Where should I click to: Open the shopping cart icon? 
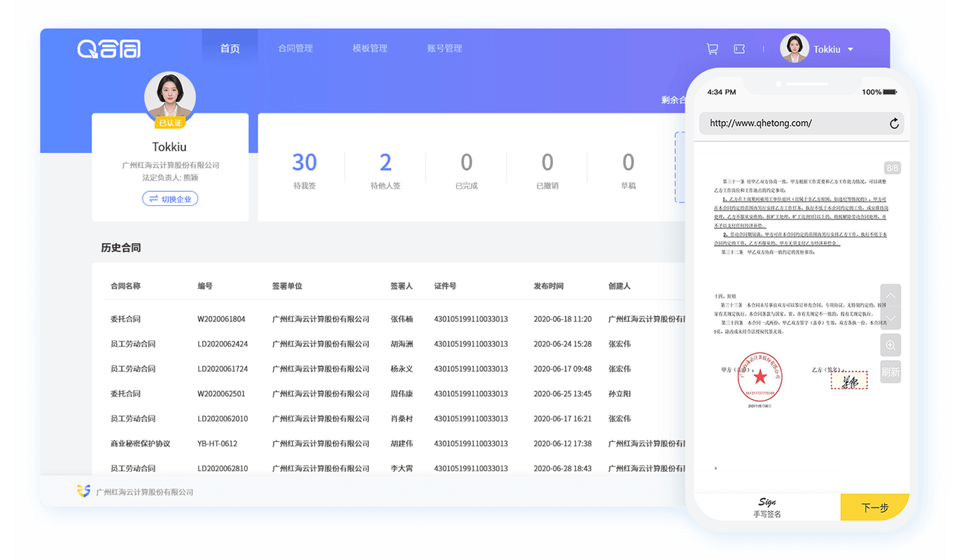(713, 49)
